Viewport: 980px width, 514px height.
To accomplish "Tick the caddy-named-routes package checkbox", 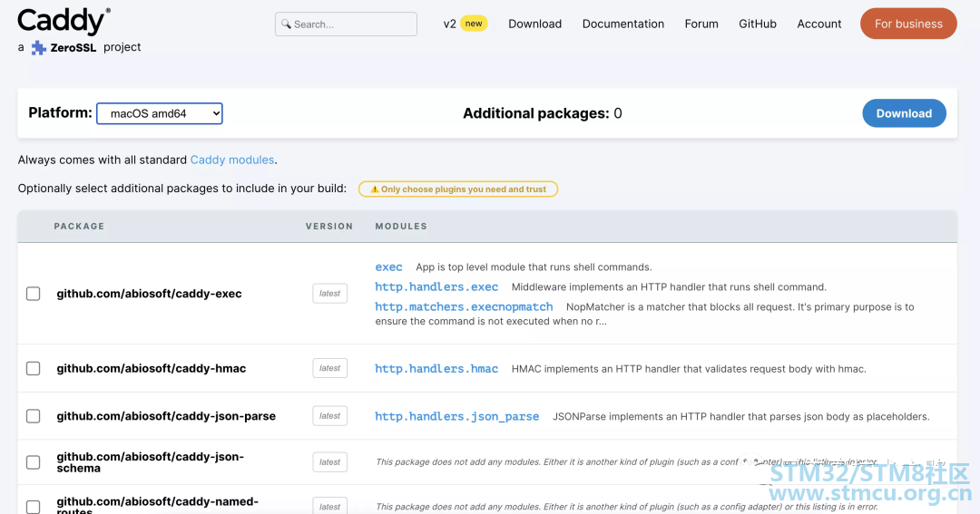I will point(34,507).
